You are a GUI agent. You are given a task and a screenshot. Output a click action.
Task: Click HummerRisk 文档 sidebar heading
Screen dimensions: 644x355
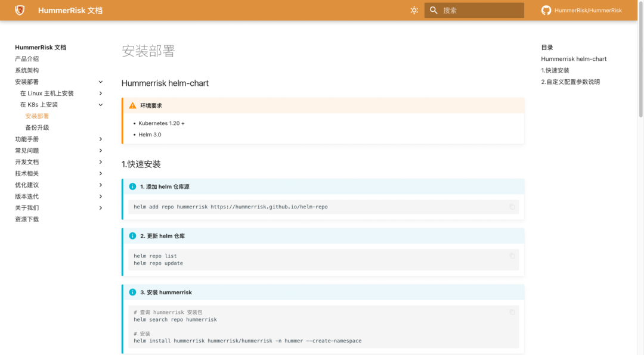coord(41,47)
